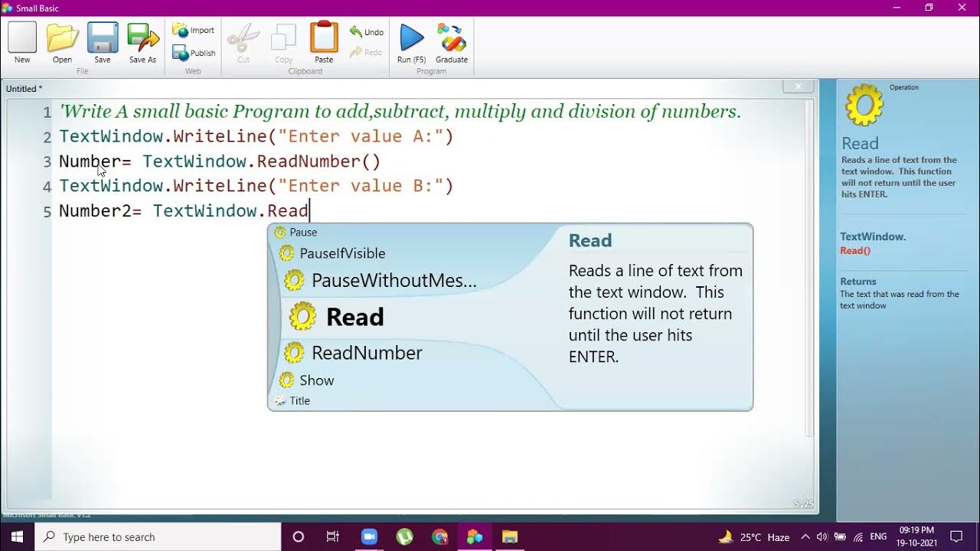Viewport: 980px width, 551px height.
Task: Run the program with Run (F5)
Action: coord(411,43)
